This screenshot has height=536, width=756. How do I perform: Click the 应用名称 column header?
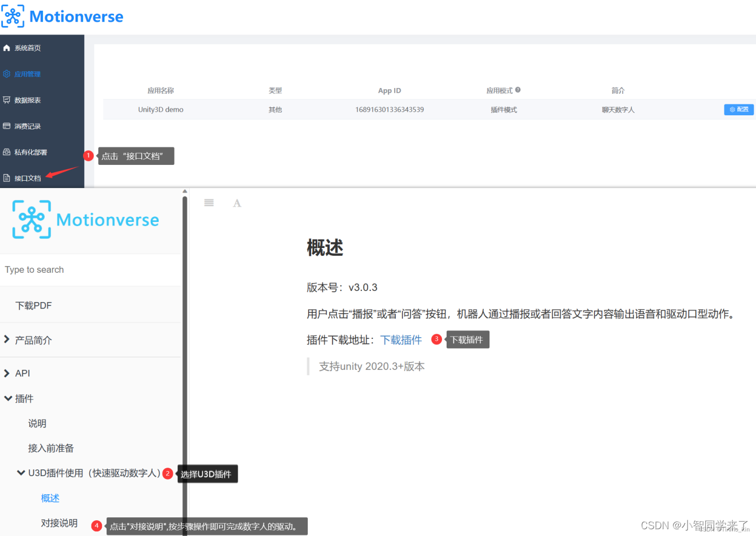161,90
